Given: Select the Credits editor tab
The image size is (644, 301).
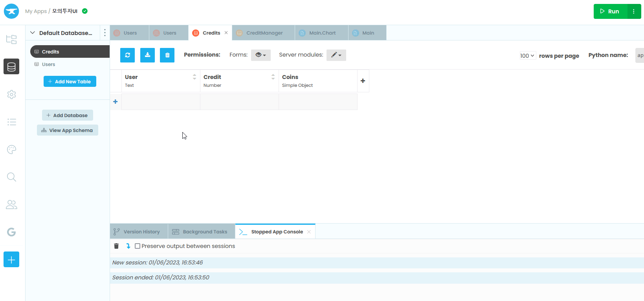Looking at the screenshot, I should (211, 33).
